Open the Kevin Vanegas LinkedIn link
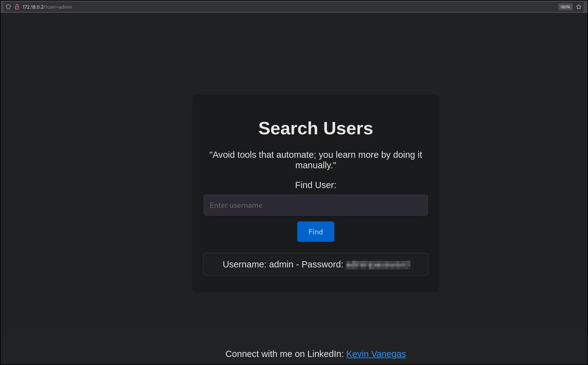588x365 pixels. coord(376,354)
